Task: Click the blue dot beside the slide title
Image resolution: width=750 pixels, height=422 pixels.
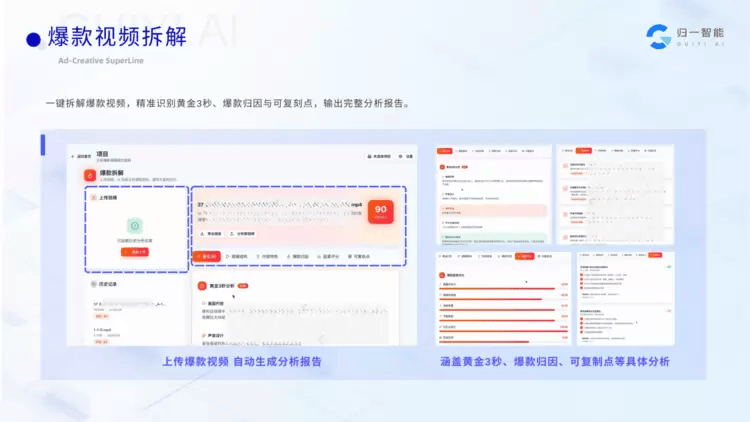Action: [33, 39]
